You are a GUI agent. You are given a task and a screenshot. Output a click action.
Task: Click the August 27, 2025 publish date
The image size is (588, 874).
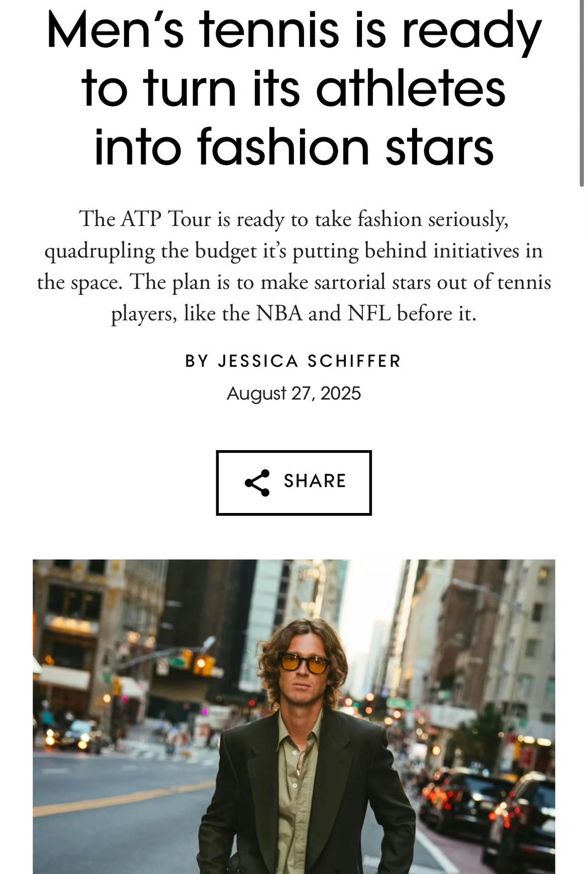click(x=294, y=393)
